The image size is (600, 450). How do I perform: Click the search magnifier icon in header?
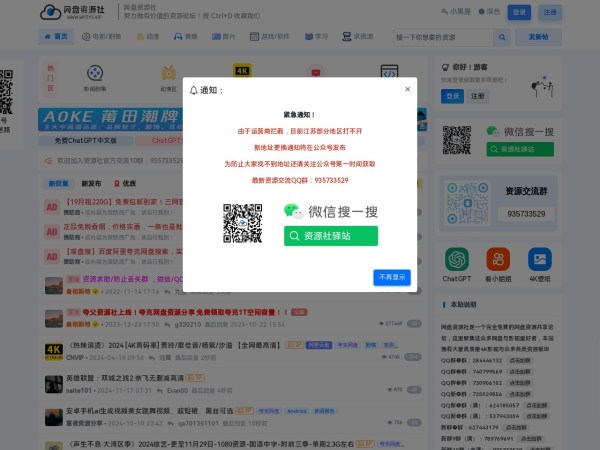(500, 37)
